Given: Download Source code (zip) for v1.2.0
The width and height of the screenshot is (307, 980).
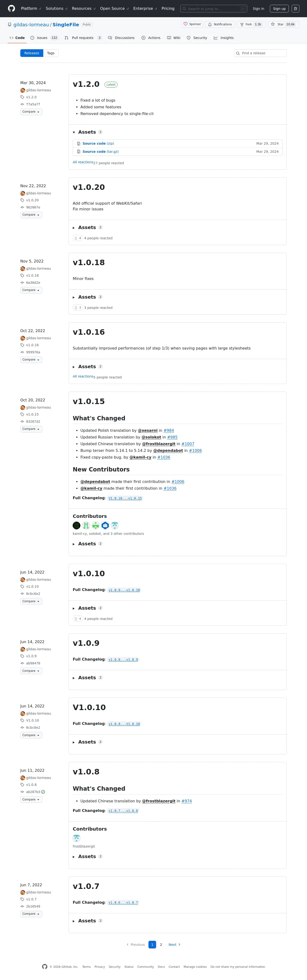Looking at the screenshot, I should coord(98,143).
